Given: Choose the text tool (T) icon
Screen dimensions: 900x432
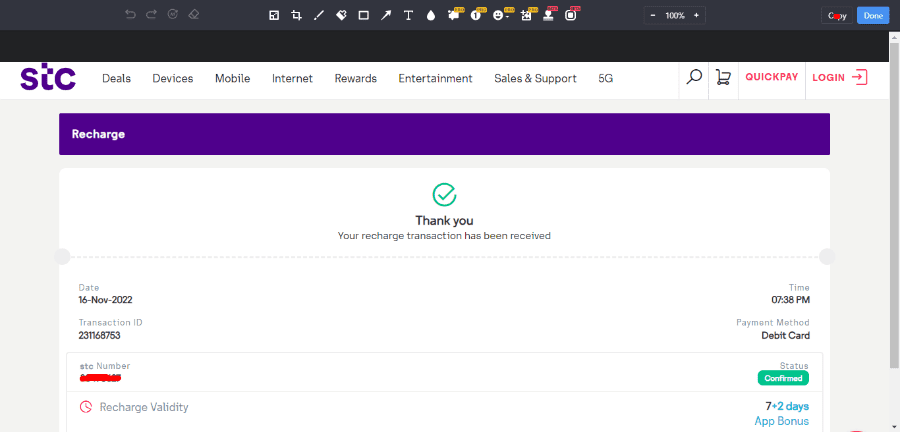Looking at the screenshot, I should tap(408, 15).
